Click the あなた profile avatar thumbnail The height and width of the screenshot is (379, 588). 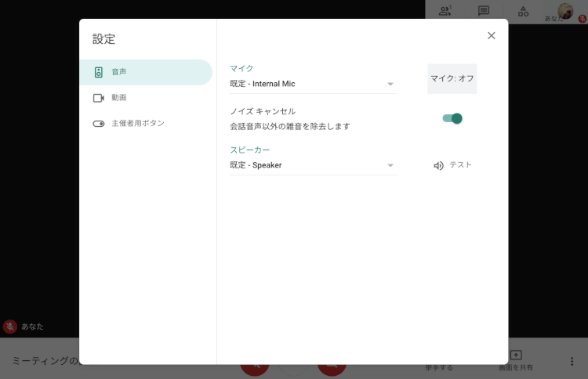(x=565, y=11)
